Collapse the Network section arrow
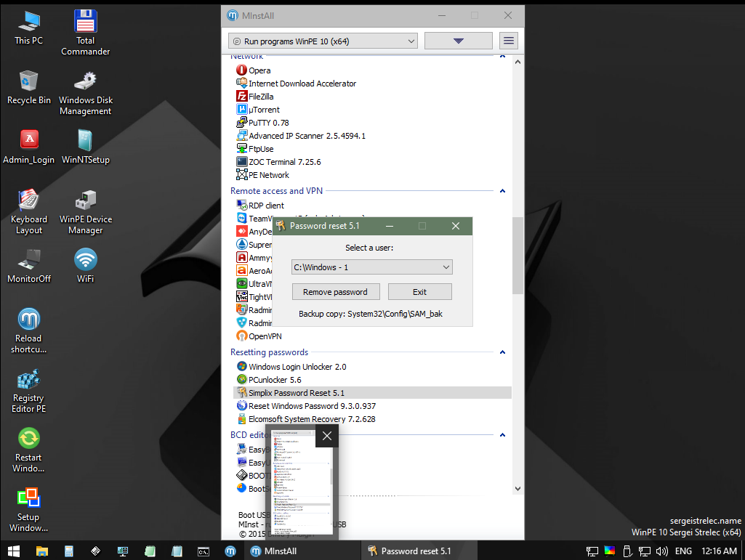This screenshot has width=745, height=560. (502, 56)
